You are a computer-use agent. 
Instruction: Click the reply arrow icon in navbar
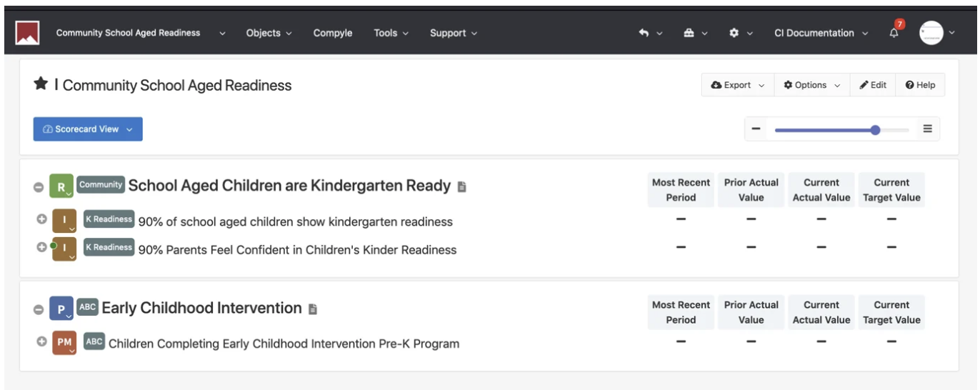644,33
